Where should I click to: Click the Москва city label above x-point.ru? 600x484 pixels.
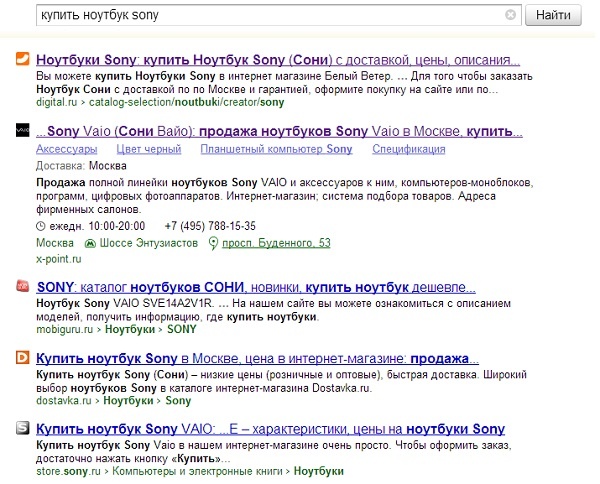pos(55,243)
